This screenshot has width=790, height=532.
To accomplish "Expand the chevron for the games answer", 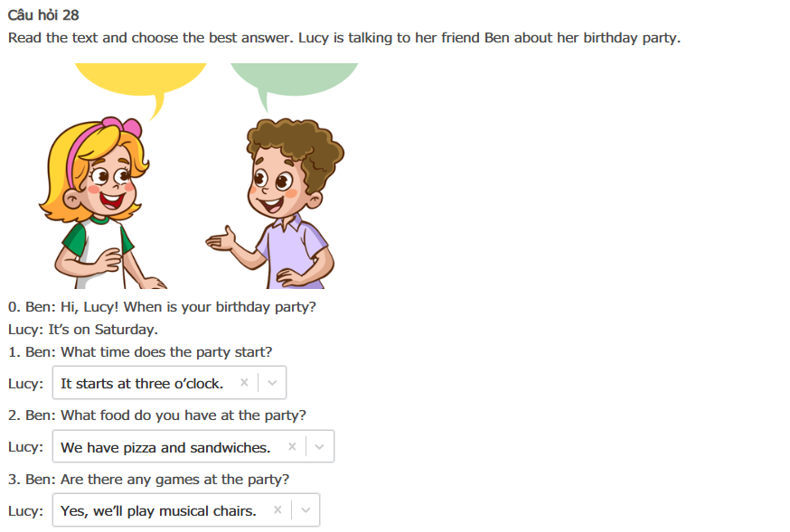I will (306, 510).
